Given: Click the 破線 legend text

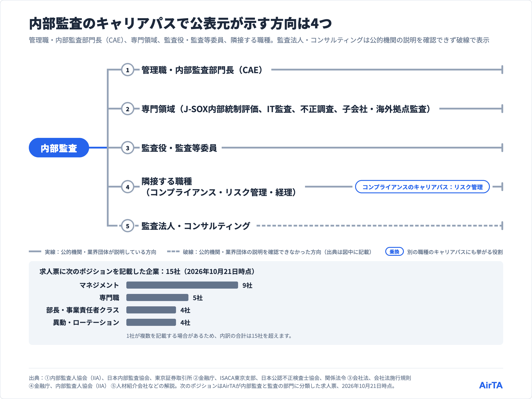Looking at the screenshot, I should [277, 252].
